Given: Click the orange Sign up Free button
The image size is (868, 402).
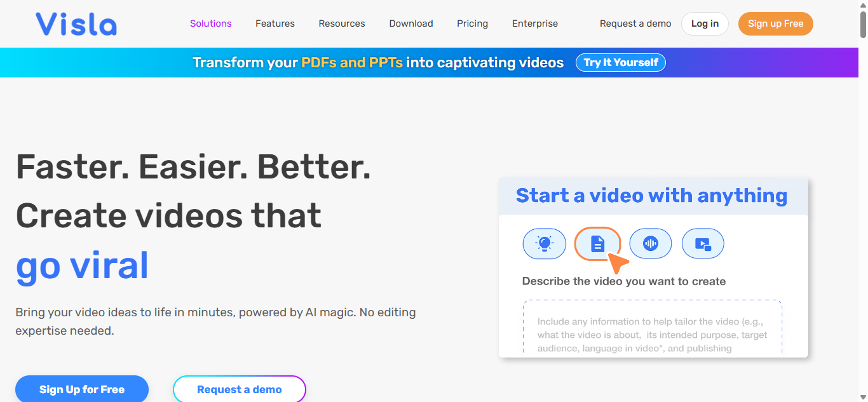Looking at the screenshot, I should (775, 23).
